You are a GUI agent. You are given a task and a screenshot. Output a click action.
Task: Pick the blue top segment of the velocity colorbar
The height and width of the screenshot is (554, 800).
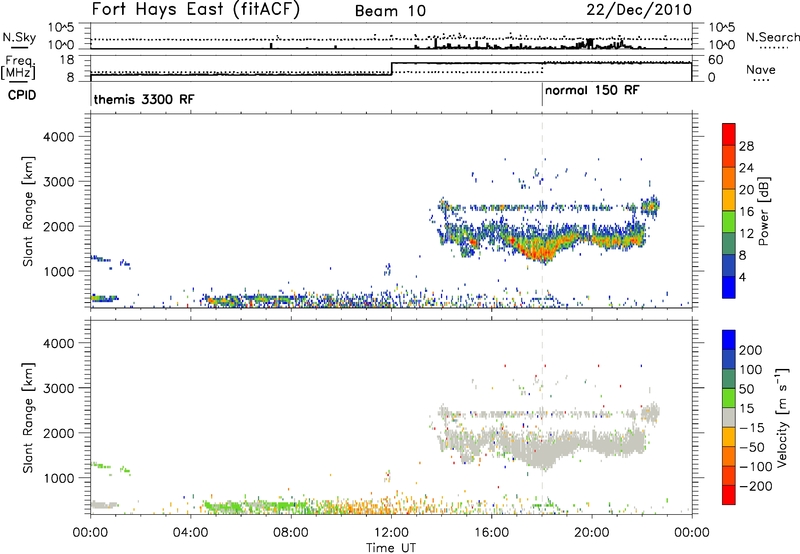pos(729,340)
